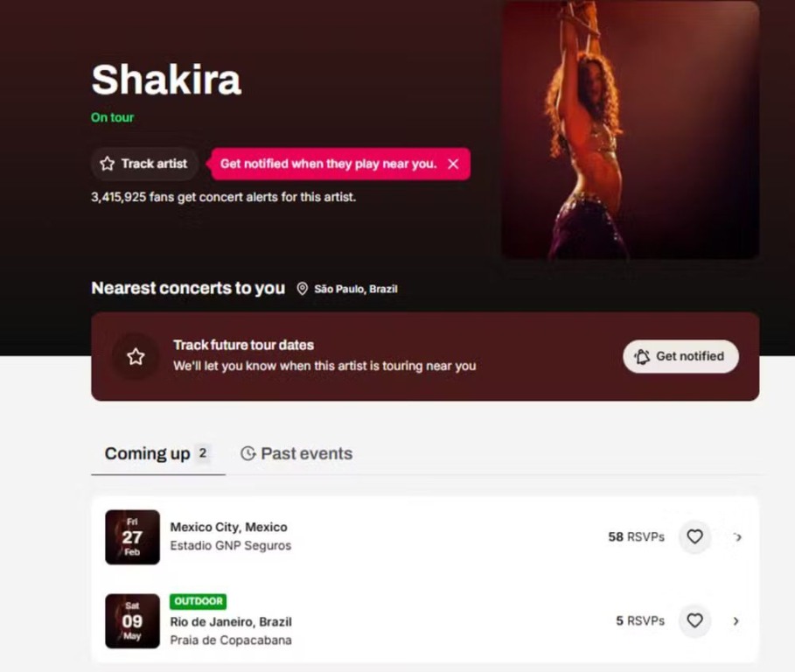Dismiss the notification tooltip with the X
The height and width of the screenshot is (672, 795).
[x=453, y=164]
